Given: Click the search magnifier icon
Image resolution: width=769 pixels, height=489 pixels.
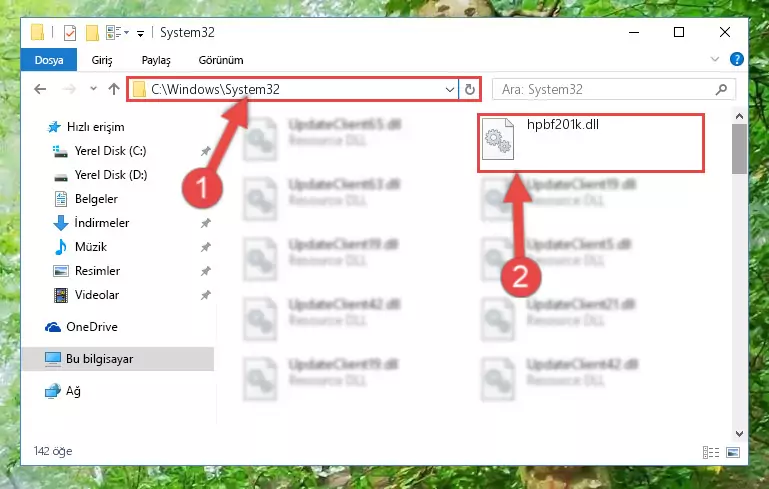Looking at the screenshot, I should point(721,89).
